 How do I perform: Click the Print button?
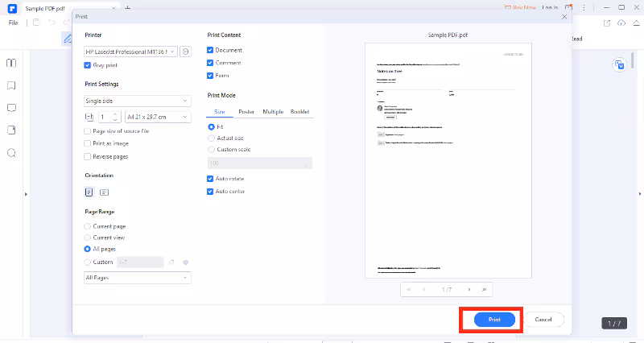[494, 320]
